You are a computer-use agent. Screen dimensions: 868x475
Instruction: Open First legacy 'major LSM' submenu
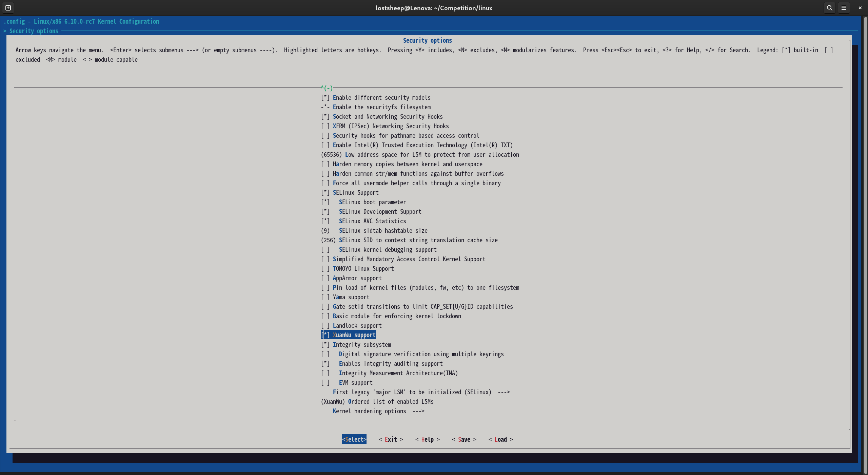(421, 392)
